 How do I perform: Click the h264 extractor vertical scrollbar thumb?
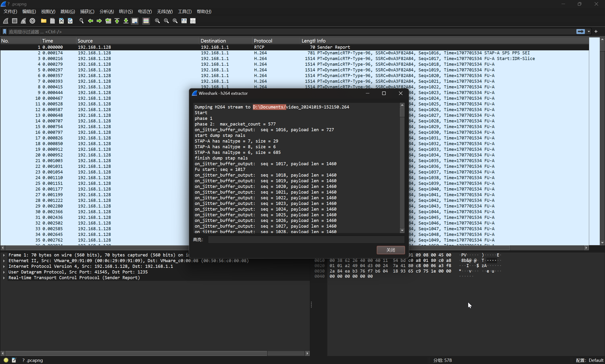coord(402,112)
